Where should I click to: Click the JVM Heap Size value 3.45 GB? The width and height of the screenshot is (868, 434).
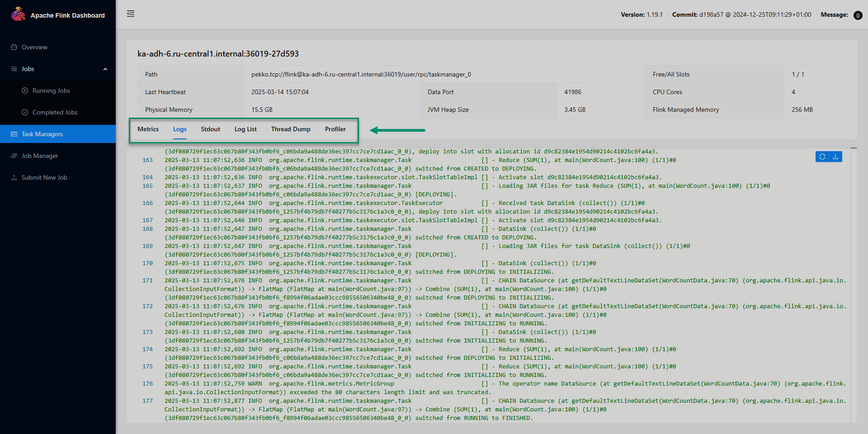(575, 110)
